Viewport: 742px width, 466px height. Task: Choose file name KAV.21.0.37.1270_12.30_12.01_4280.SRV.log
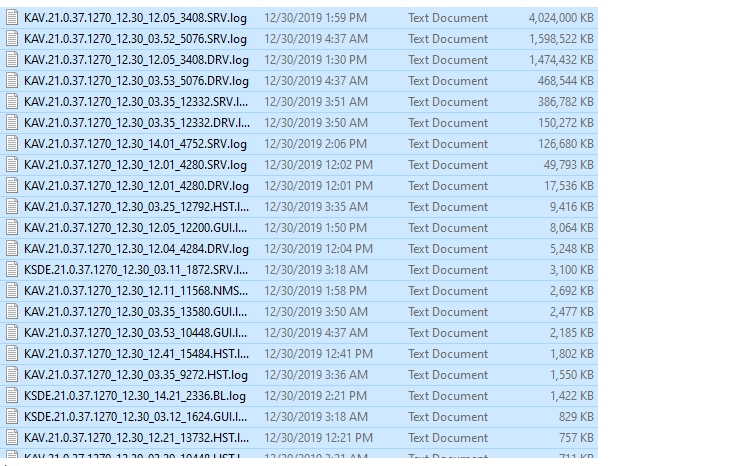[x=135, y=165]
